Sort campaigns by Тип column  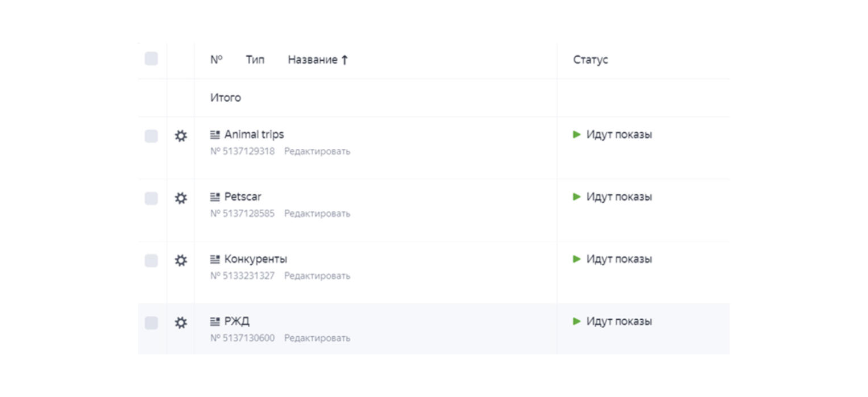pyautogui.click(x=255, y=60)
